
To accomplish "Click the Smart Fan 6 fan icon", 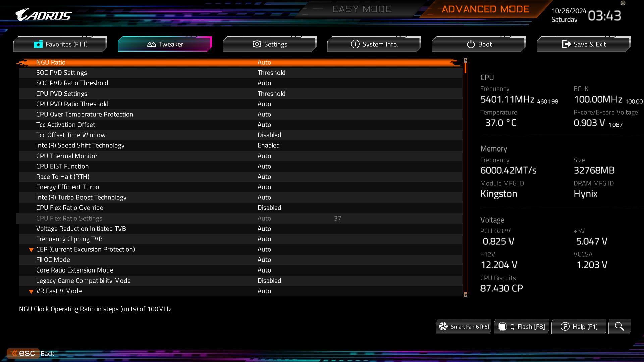I will (x=443, y=326).
